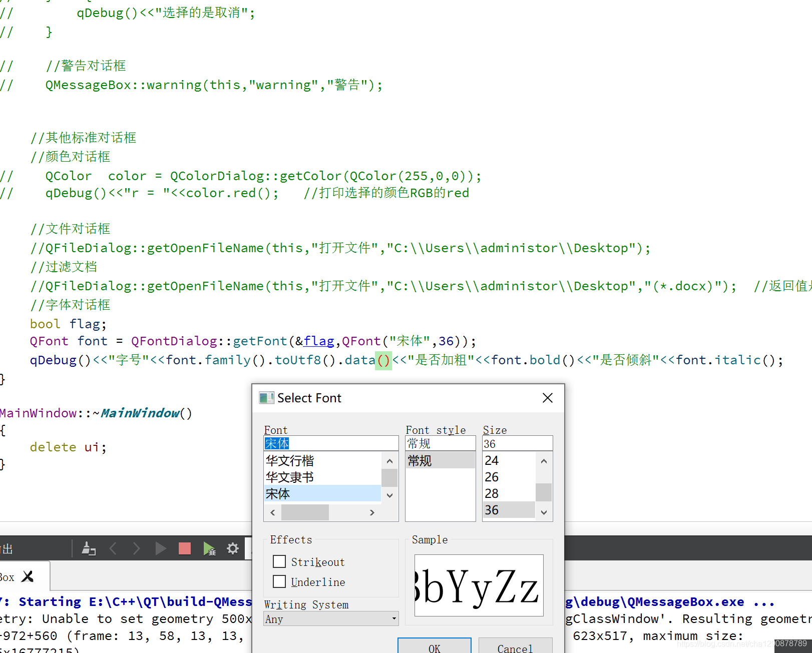
Task: Open output pane settings gear
Action: pos(233,549)
